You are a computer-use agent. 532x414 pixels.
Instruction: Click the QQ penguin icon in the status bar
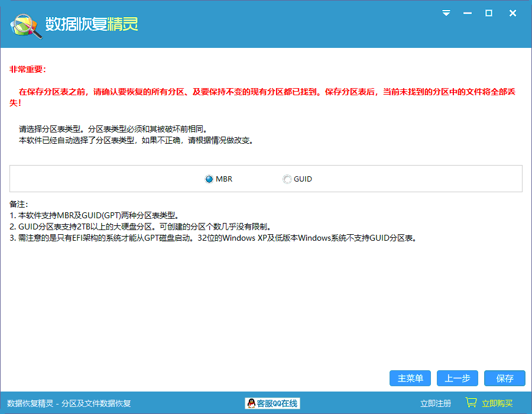[x=251, y=403]
